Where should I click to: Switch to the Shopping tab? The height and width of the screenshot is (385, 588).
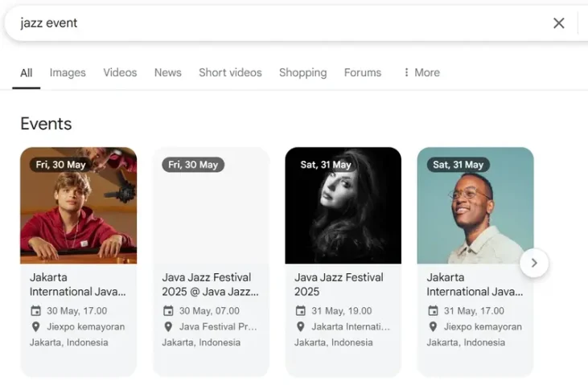tap(303, 72)
